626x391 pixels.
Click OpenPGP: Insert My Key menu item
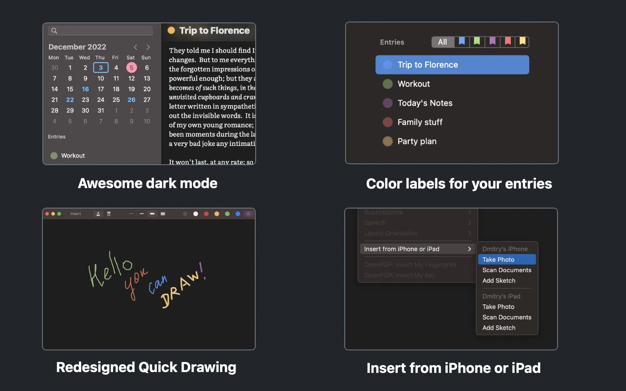click(399, 275)
